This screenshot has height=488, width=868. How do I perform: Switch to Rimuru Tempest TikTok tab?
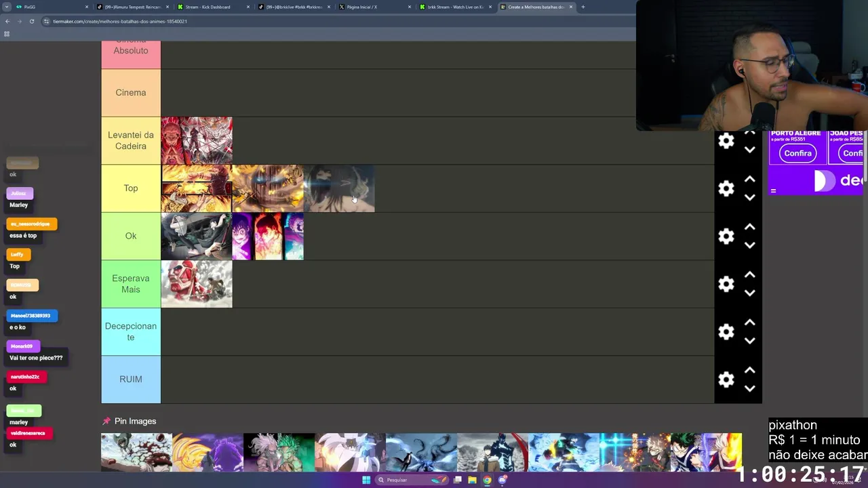(133, 7)
